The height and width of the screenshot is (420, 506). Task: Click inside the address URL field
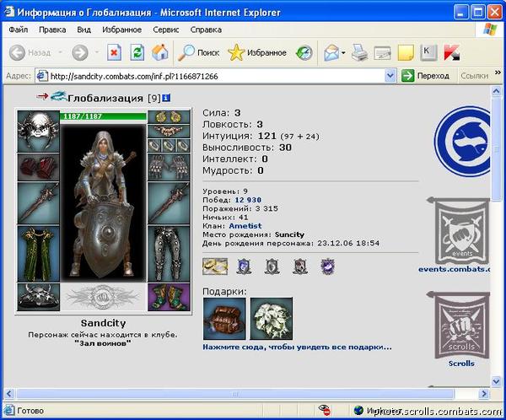pyautogui.click(x=211, y=76)
